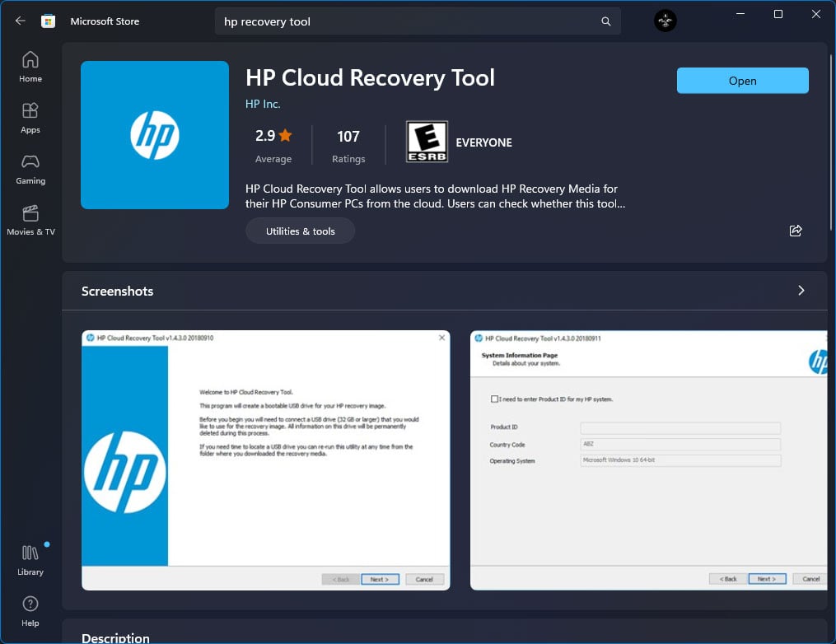Click the HP Cloud Recovery Tool title
This screenshot has height=644, width=836.
click(370, 78)
